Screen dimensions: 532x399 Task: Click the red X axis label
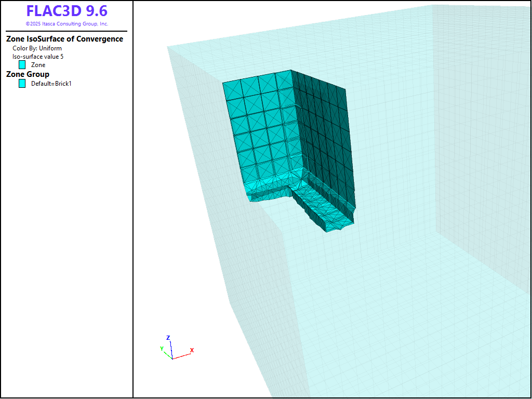(192, 351)
